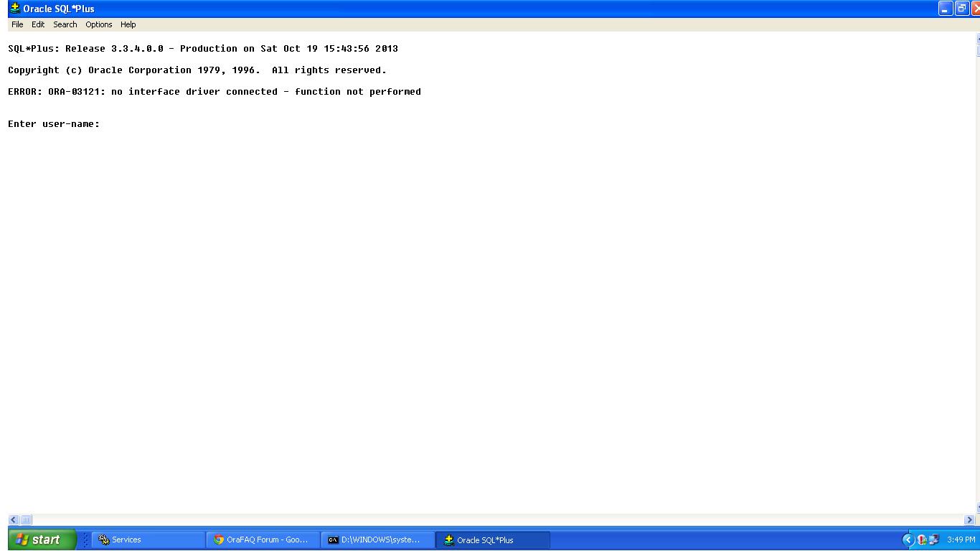
Task: Switch to Services in the taskbar
Action: [147, 540]
